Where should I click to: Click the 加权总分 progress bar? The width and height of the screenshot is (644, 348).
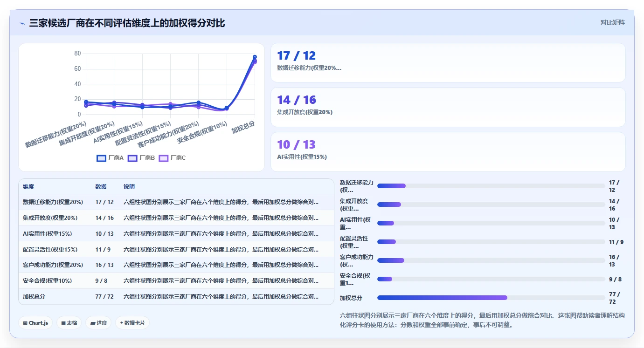[x=491, y=298]
